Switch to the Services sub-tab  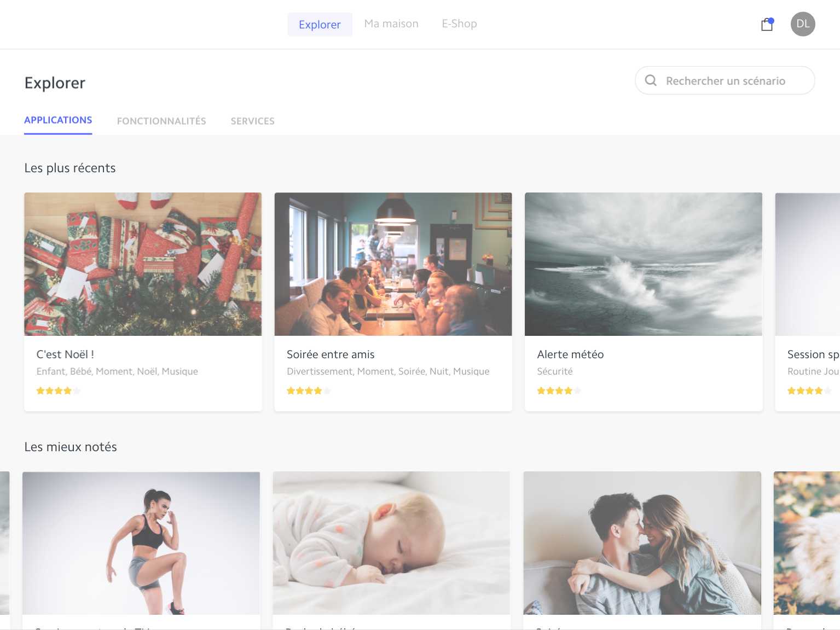point(252,121)
